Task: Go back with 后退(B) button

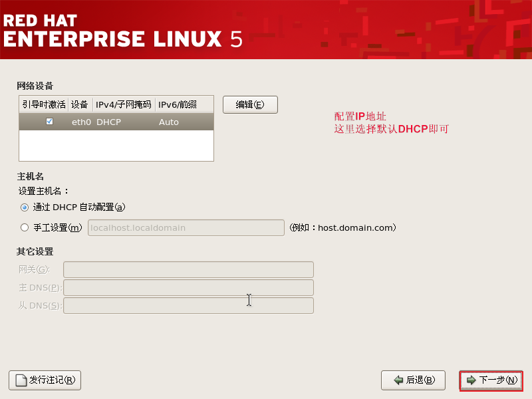Action: 413,380
